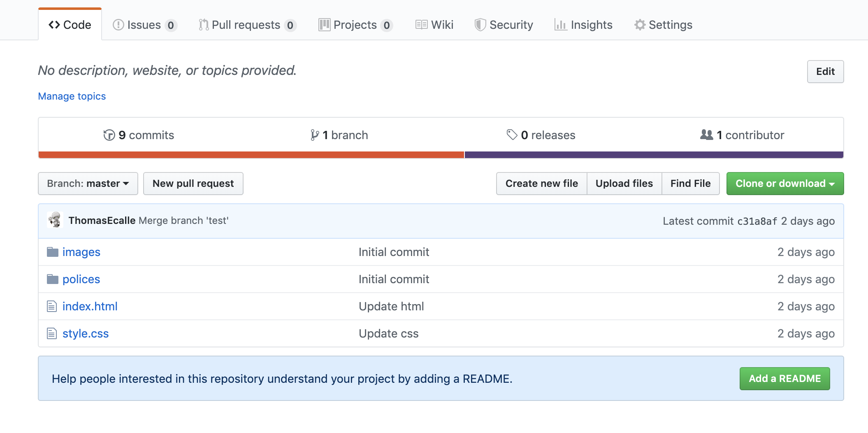Viewport: 868px width, 433px height.
Task: Click the style.css file icon
Action: (52, 333)
